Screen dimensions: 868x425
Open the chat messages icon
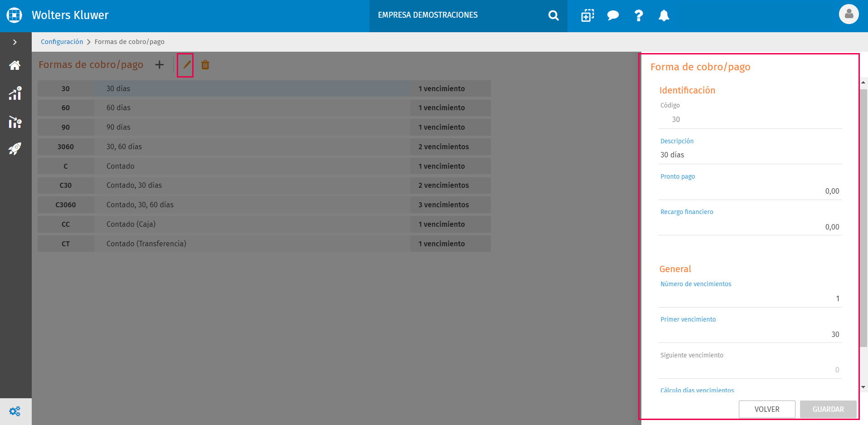click(x=613, y=15)
